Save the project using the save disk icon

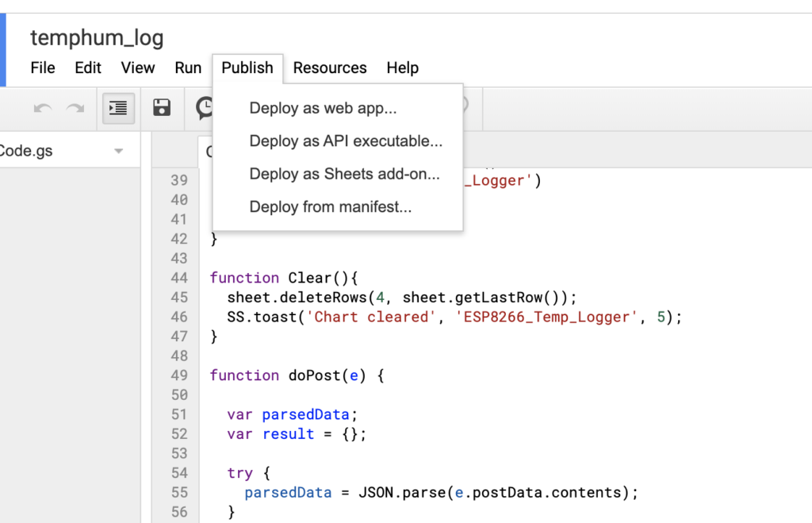click(x=162, y=108)
